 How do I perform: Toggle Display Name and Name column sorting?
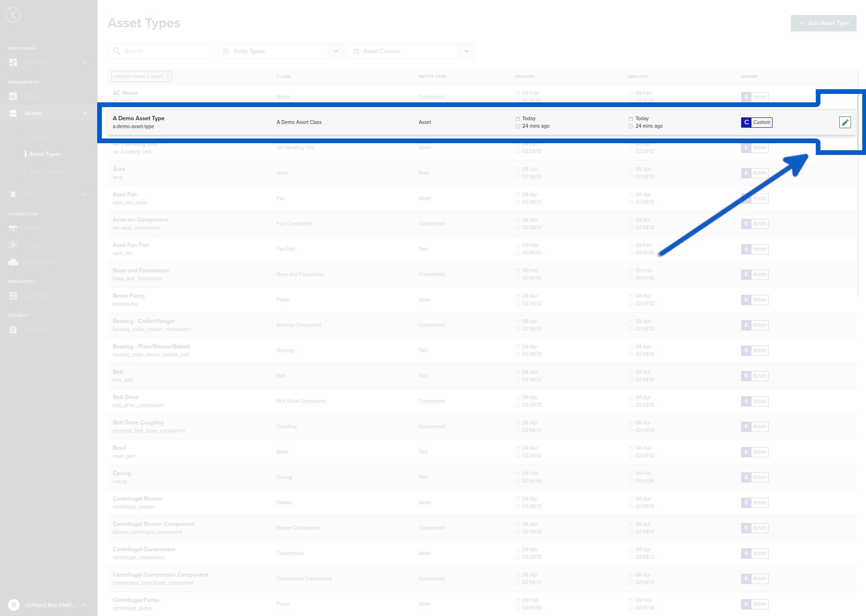tap(141, 77)
